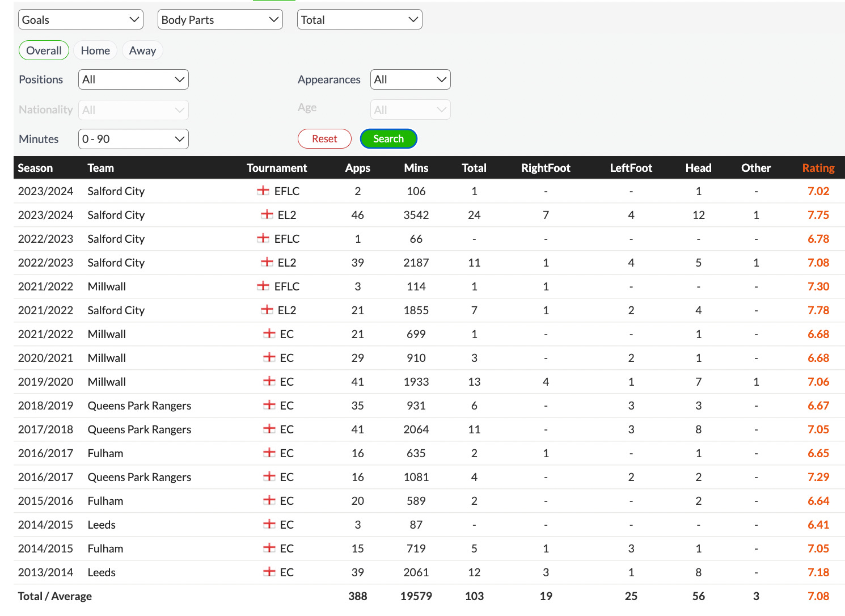Open EFLC tournament in 2021/2022 Millwall row
The image size is (845, 616).
287,286
